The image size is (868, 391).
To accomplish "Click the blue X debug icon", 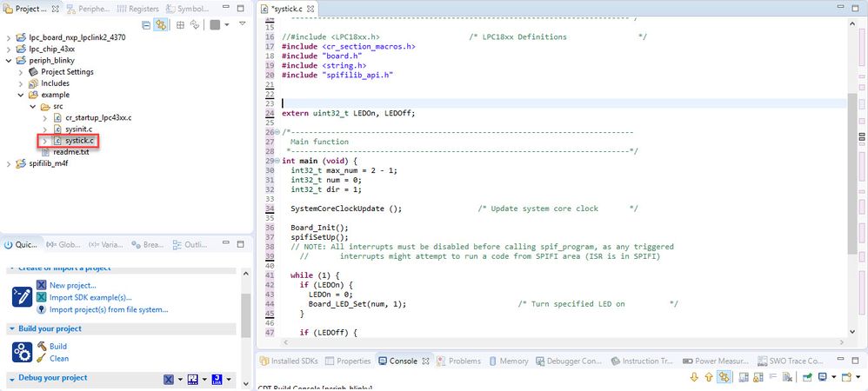I will [x=169, y=380].
